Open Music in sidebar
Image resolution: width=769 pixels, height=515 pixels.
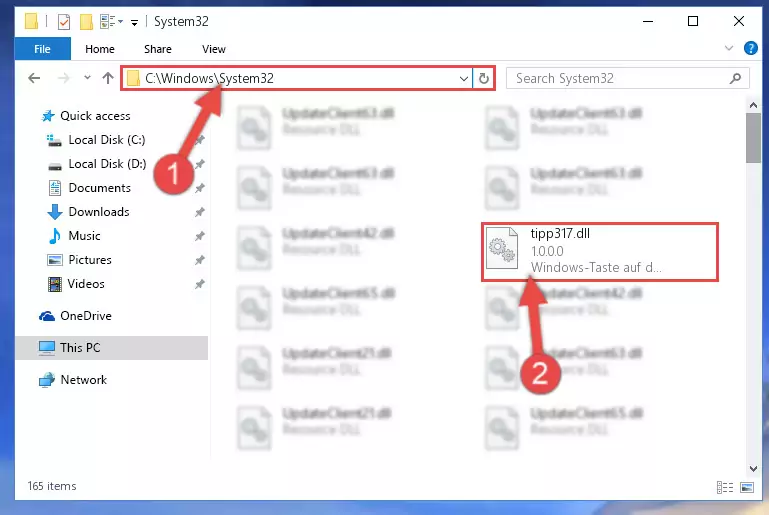tap(84, 236)
